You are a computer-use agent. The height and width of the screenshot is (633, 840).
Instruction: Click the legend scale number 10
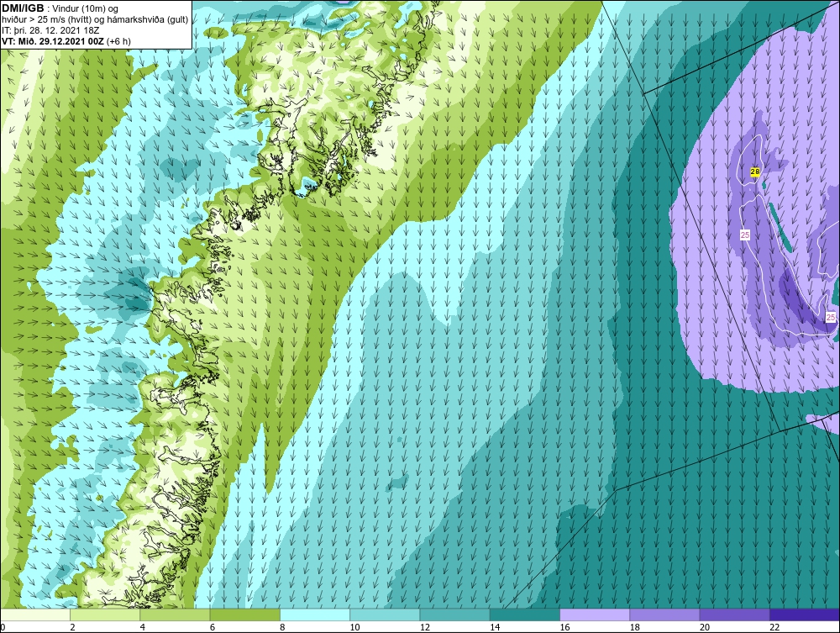point(354,627)
